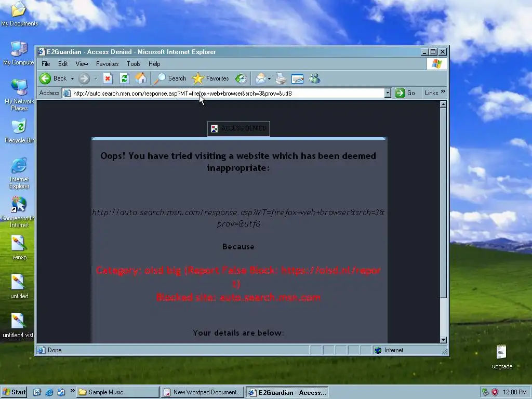Open the Back button history dropdown arrow
Viewport: 532px width, 399px height.
pos(72,79)
